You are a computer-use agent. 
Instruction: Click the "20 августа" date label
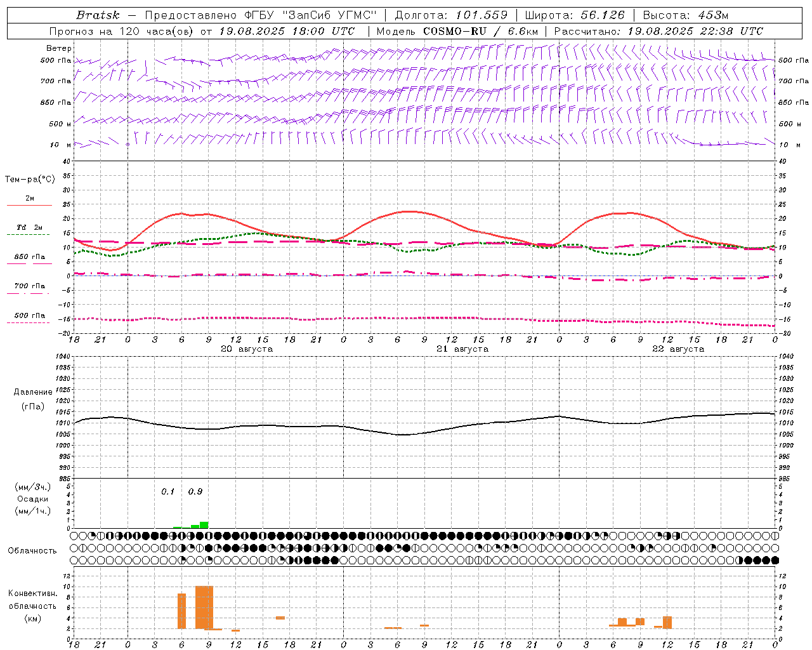(247, 349)
